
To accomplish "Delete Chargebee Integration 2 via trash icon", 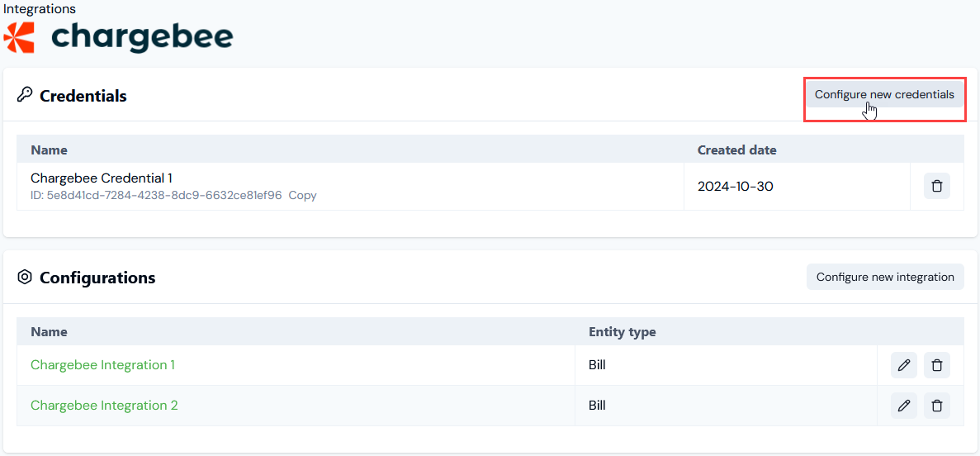I will click(x=936, y=406).
